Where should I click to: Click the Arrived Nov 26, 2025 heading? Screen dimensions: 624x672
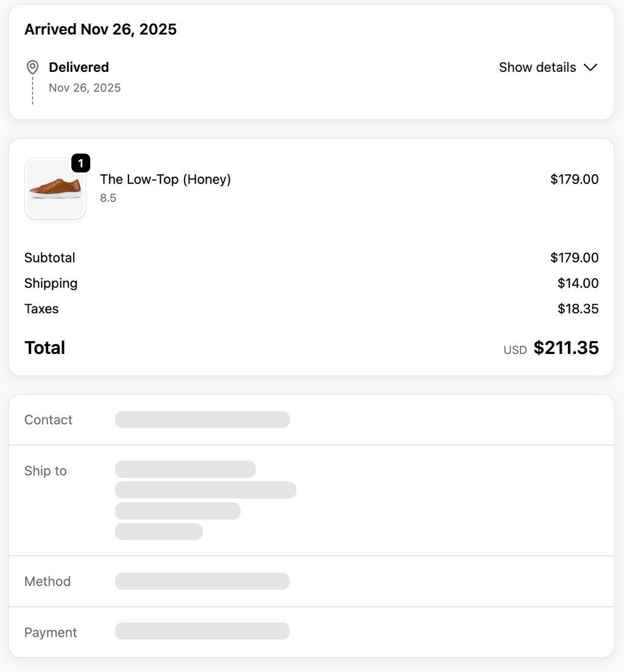tap(101, 29)
